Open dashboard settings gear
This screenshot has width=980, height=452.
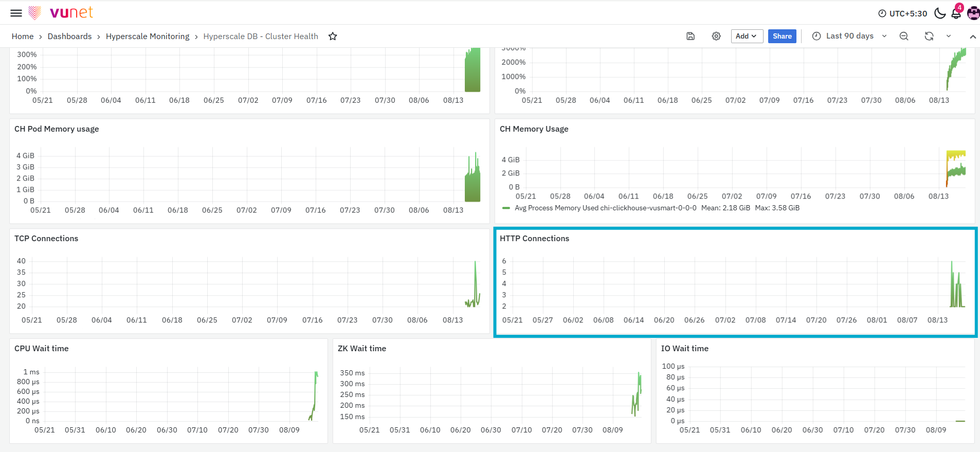coord(716,36)
